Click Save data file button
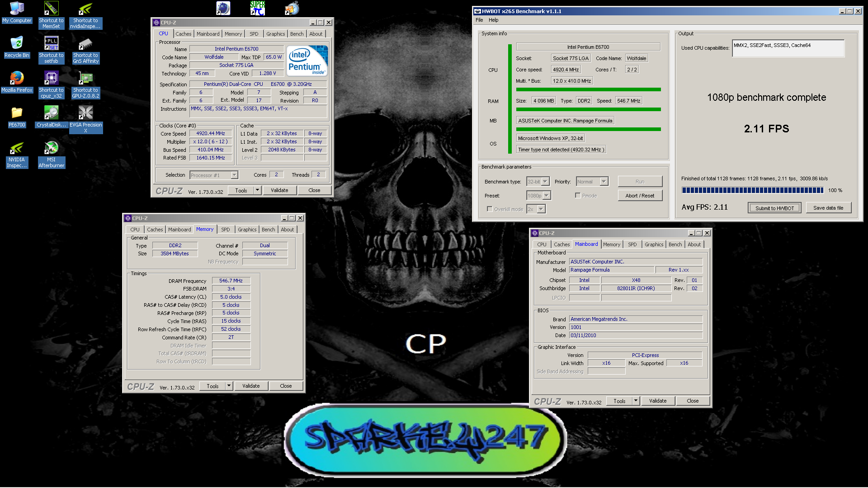Viewport: 868px width, 488px height. point(828,208)
